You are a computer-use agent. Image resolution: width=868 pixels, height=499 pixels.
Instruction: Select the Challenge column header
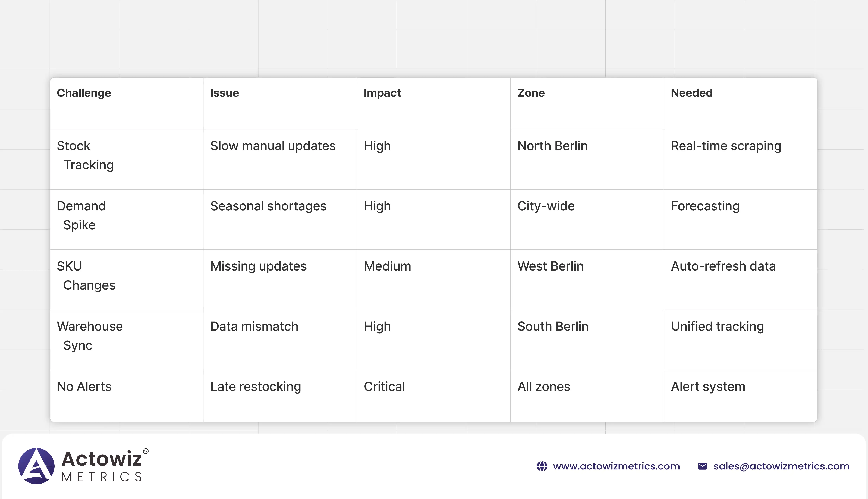(x=84, y=93)
